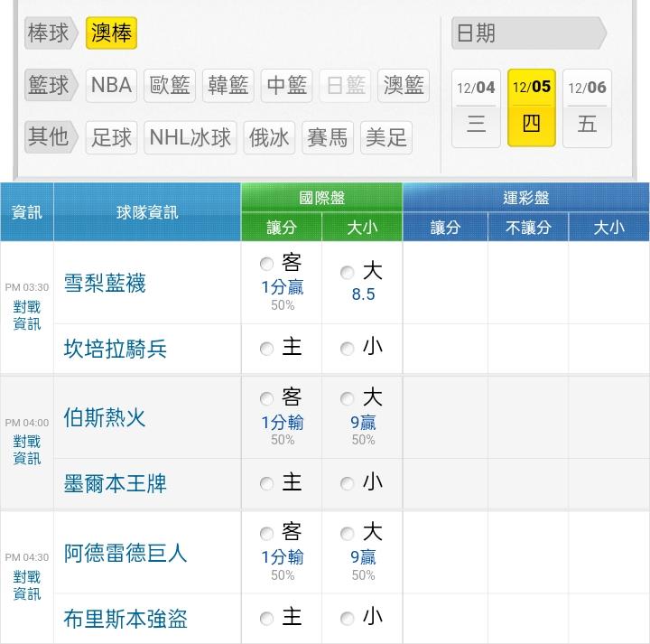Screen dimensions: 650x644
Task: Open 對戰資訊 for PM 04:30 game
Action: pos(27,585)
